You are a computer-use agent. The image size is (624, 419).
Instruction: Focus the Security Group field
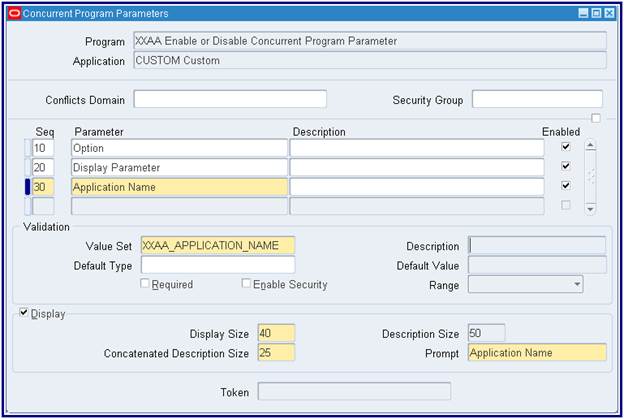pyautogui.click(x=537, y=99)
